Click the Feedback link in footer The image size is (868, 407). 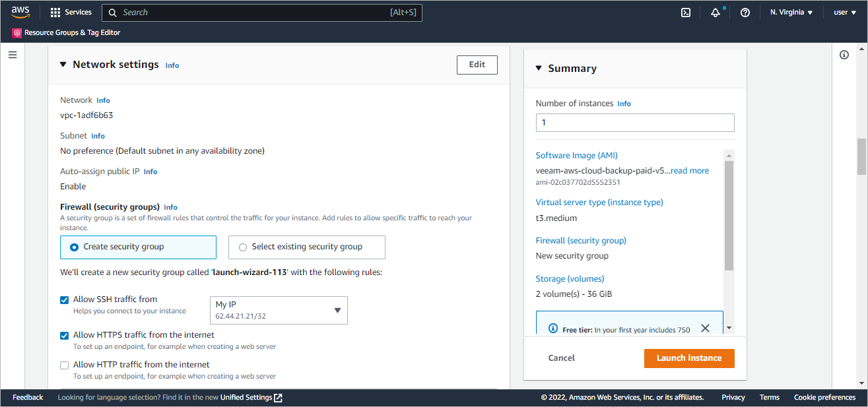click(28, 398)
